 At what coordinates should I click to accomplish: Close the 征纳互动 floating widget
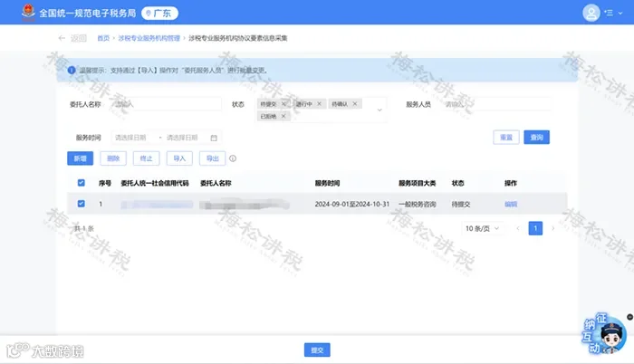click(x=629, y=317)
